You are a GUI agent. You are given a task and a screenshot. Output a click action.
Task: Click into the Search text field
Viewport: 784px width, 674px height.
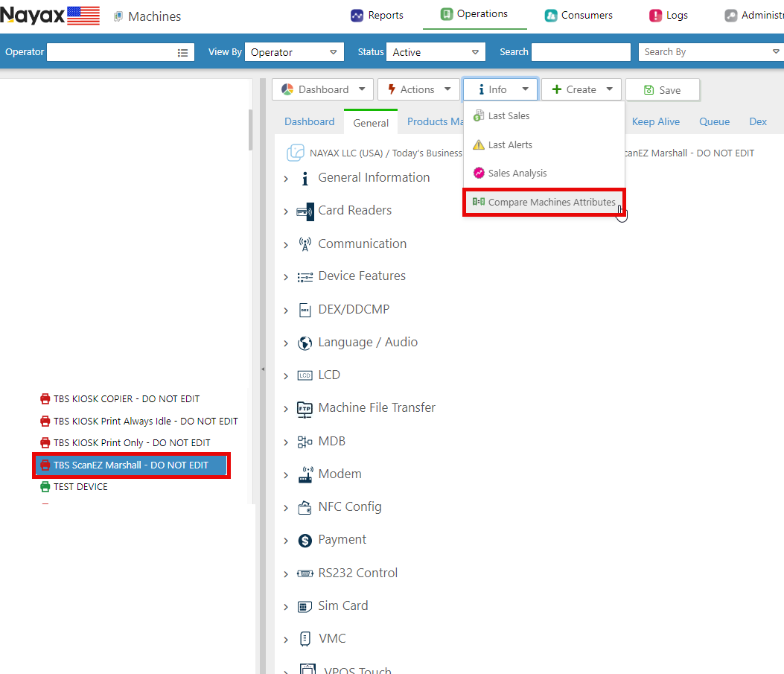pos(581,52)
